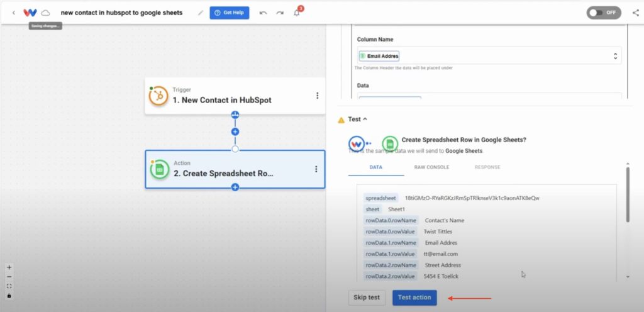Lock the canvas

pos(9,296)
